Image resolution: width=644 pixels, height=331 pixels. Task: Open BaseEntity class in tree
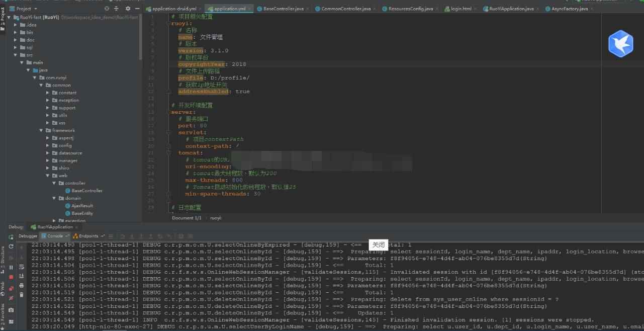79,213
